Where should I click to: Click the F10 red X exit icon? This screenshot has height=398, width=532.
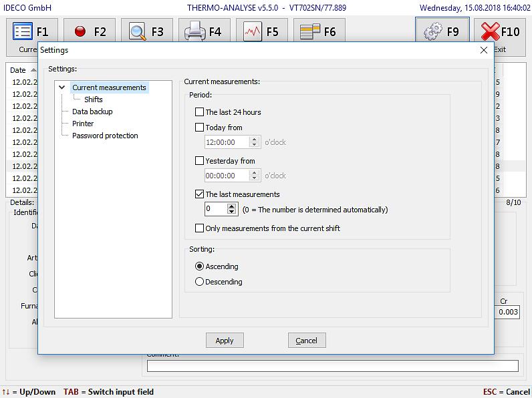coord(491,31)
